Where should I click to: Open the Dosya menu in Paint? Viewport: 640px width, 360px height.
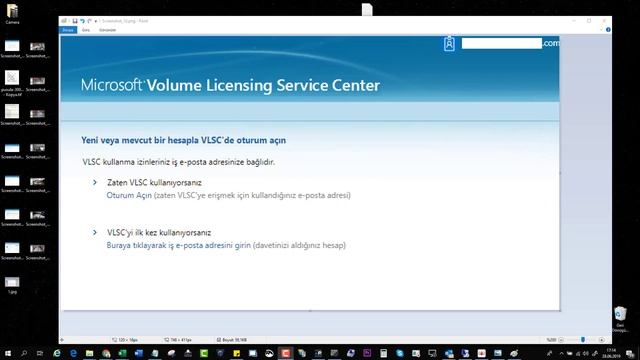[x=68, y=30]
